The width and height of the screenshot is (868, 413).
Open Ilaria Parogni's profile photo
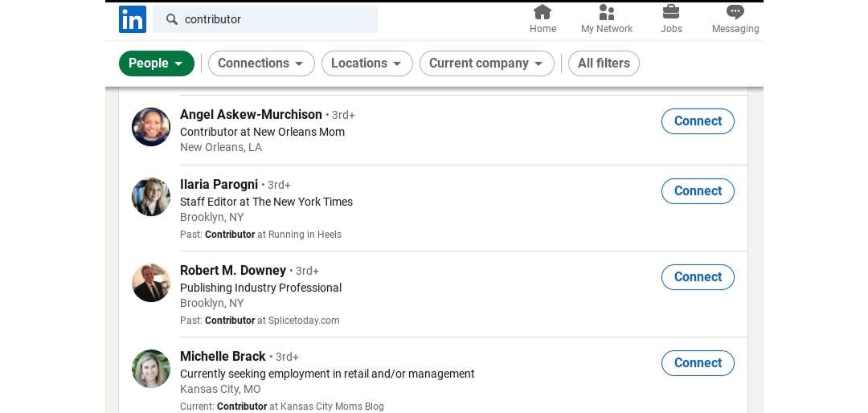pyautogui.click(x=151, y=197)
